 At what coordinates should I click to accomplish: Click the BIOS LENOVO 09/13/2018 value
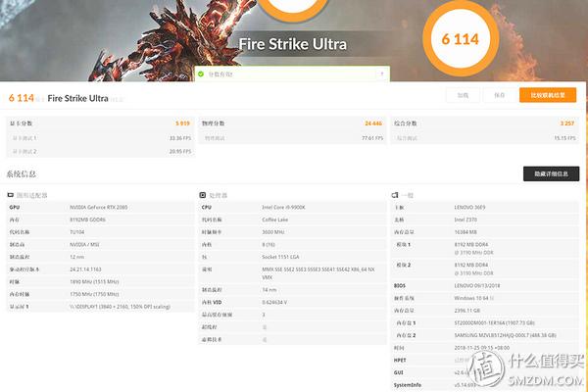(477, 285)
